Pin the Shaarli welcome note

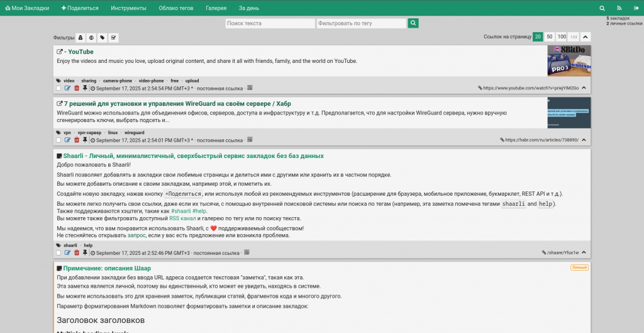85,252
